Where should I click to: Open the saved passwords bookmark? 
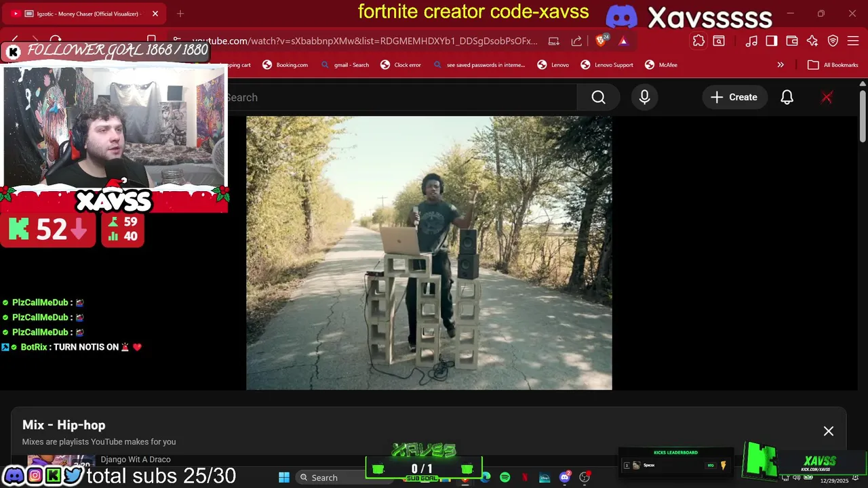click(x=479, y=65)
